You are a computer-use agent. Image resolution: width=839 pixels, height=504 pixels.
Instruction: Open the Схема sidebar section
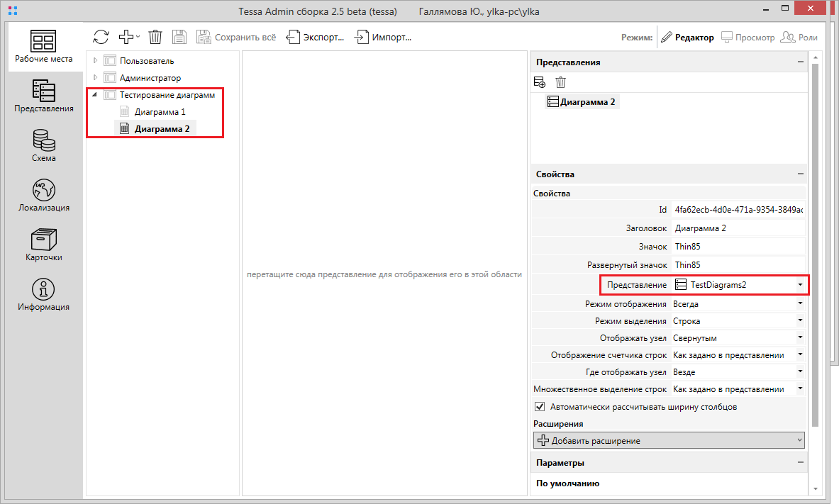[44, 145]
